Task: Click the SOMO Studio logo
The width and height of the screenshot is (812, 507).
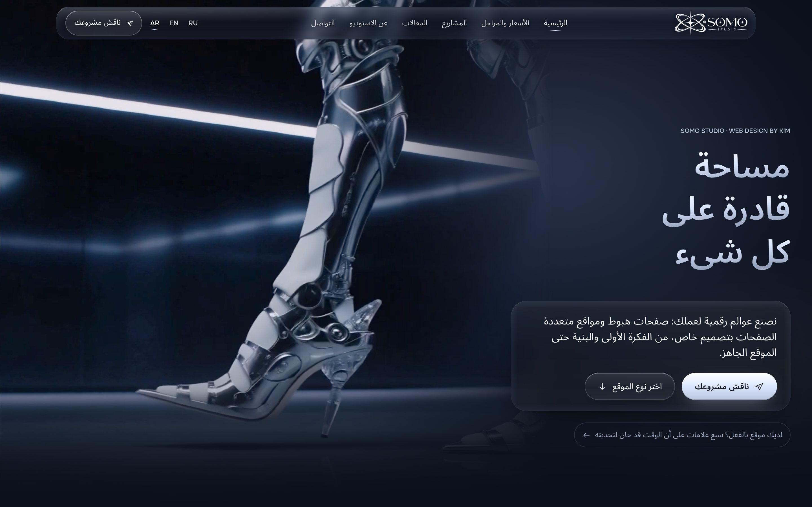Action: tap(711, 23)
